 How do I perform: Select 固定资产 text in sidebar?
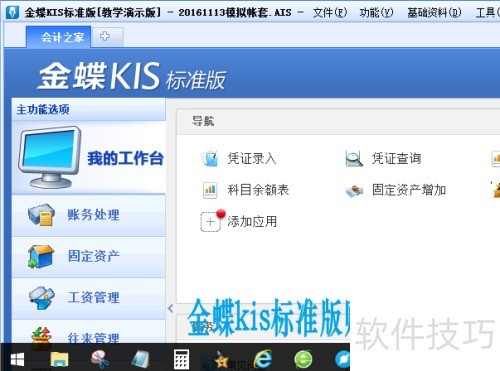click(94, 256)
